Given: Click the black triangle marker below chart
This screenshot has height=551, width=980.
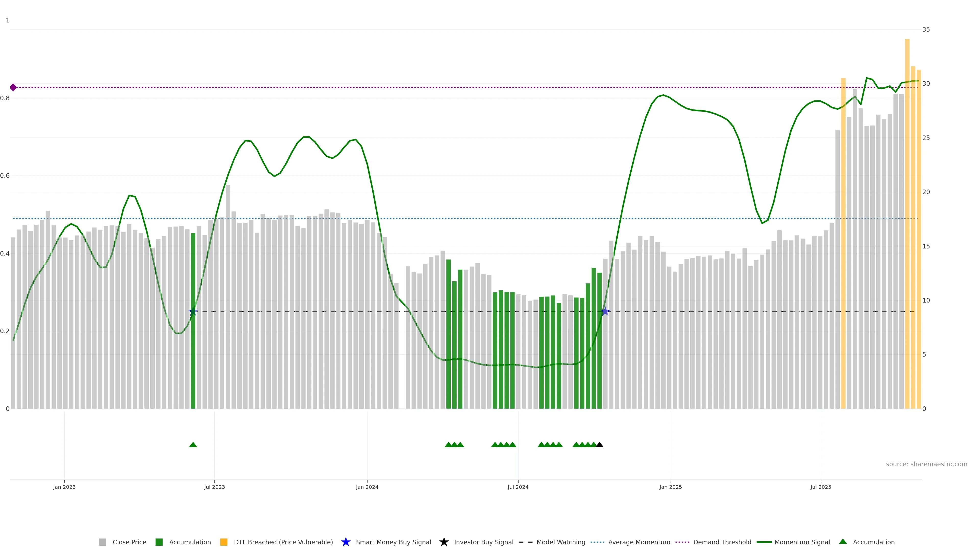Looking at the screenshot, I should (599, 445).
